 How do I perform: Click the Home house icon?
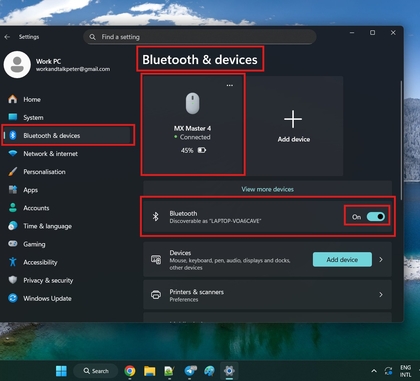click(x=13, y=99)
